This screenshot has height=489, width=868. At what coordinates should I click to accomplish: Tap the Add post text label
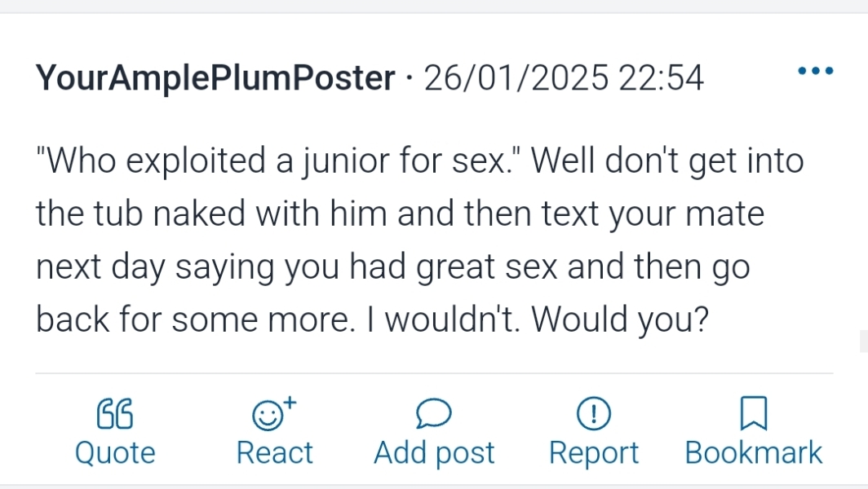point(434,453)
